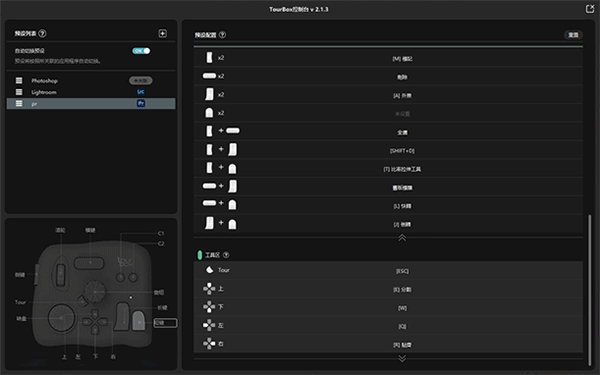Click the boxed short key label on diagram
Screen dimensions: 600x375
165,323
